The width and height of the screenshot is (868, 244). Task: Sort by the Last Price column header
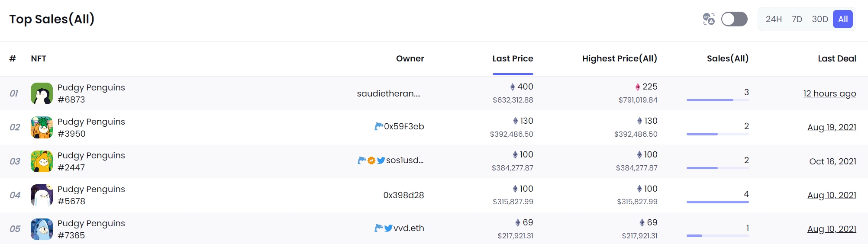513,58
